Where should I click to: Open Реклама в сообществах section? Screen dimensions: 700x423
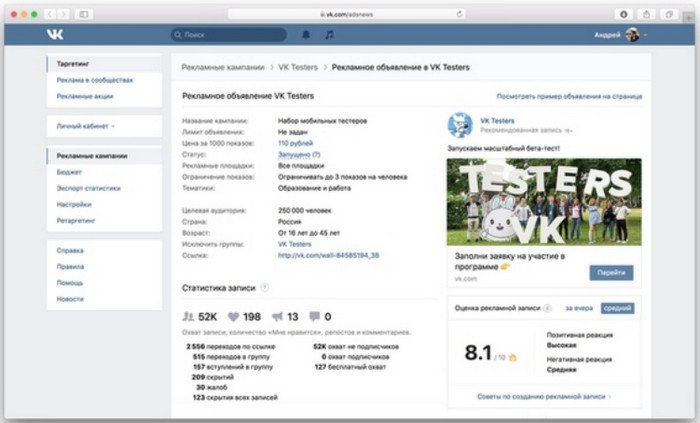coord(95,80)
